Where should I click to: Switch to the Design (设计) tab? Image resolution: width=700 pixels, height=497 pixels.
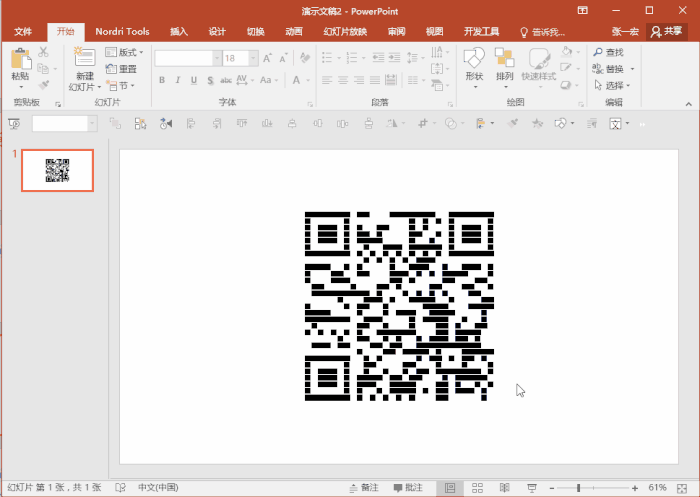[x=217, y=31]
